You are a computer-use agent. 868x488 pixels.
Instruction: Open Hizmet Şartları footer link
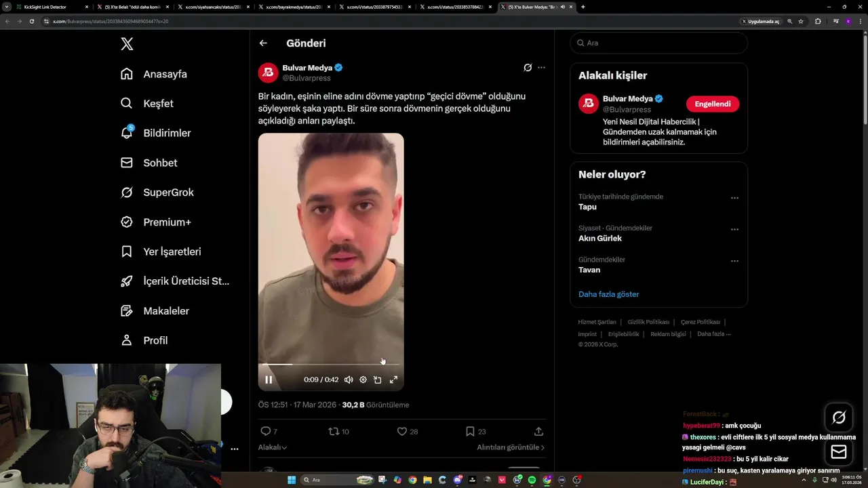(597, 322)
